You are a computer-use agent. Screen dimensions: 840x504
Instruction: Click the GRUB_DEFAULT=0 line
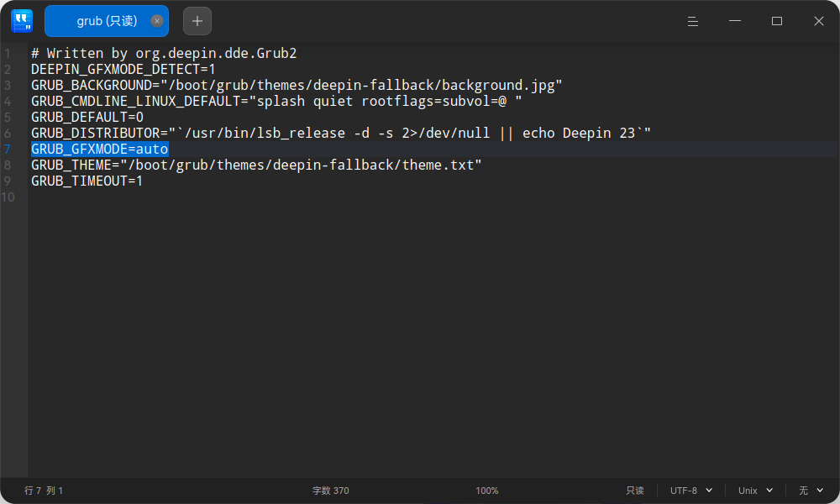coord(87,118)
